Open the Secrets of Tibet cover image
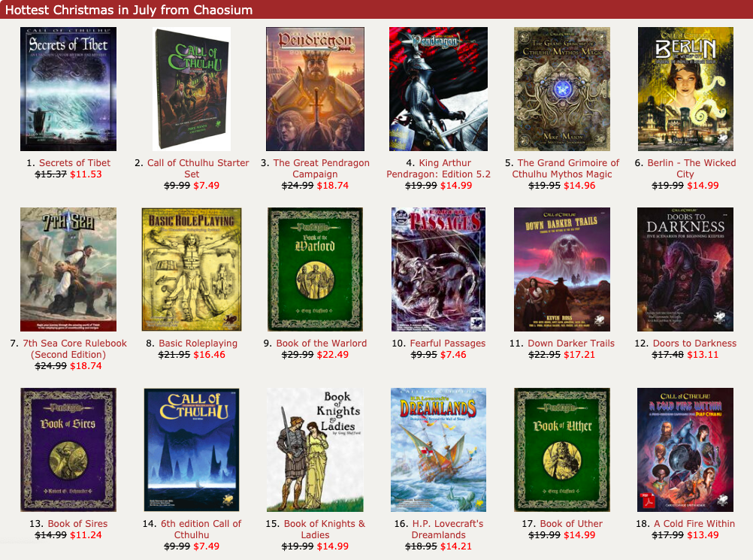Image resolution: width=753 pixels, height=560 pixels. 68,89
